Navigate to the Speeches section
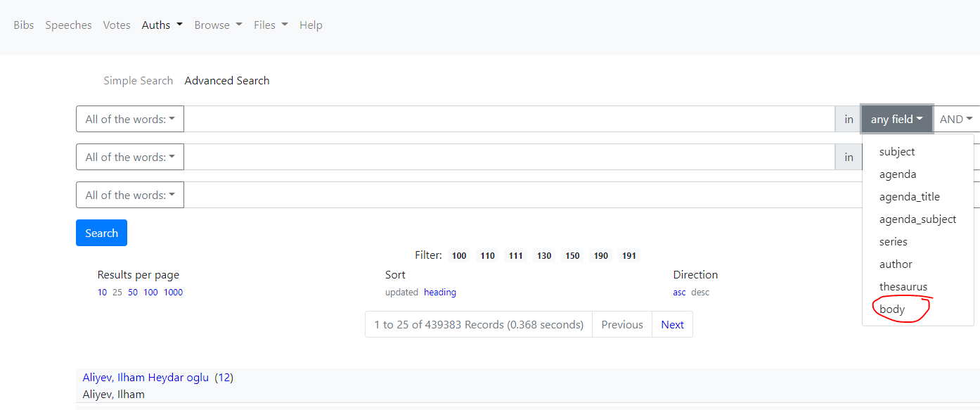Screen dimensions: 980x410 [x=68, y=25]
